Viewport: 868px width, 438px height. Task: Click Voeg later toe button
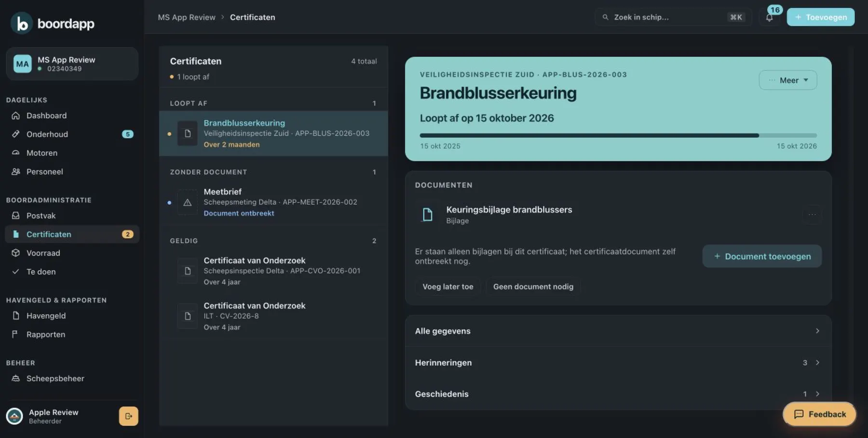click(x=448, y=287)
